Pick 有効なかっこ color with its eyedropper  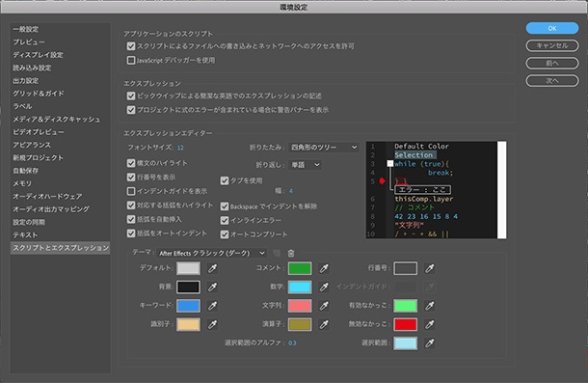pos(429,306)
